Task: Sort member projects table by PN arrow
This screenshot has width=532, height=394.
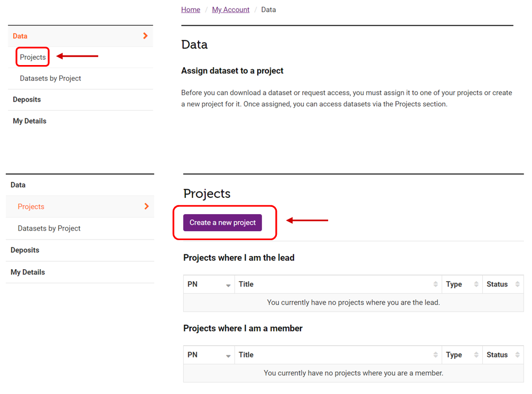Action: point(228,356)
